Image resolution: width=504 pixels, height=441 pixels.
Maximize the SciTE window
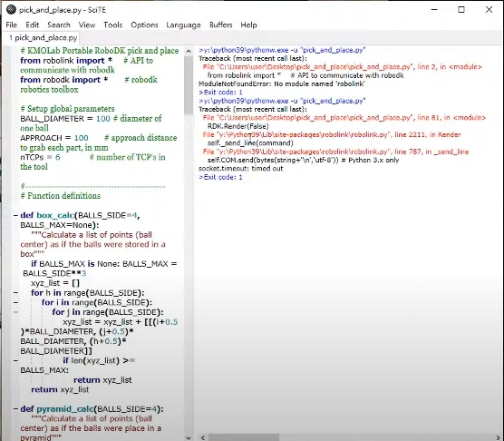[461, 10]
